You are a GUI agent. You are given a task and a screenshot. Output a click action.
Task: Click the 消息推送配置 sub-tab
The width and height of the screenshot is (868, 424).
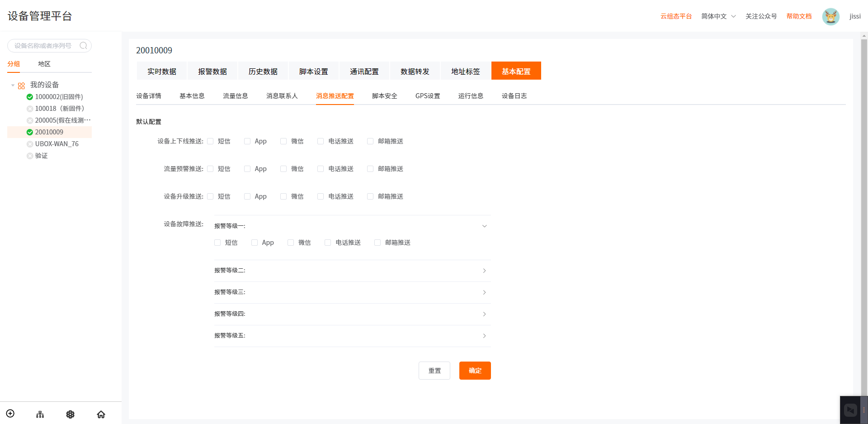(x=335, y=96)
